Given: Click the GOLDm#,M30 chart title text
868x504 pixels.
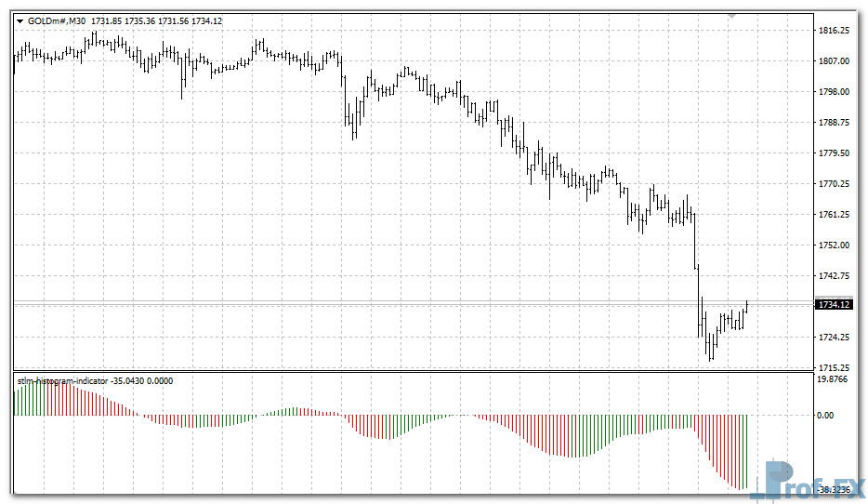Looking at the screenshot, I should pos(57,20).
